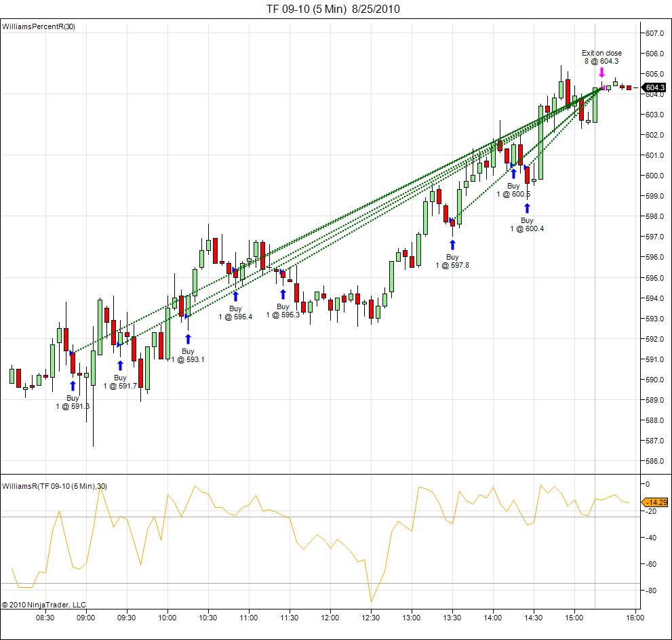Click the 13:30 time axis label
This screenshot has width=672, height=640.
coord(452,618)
